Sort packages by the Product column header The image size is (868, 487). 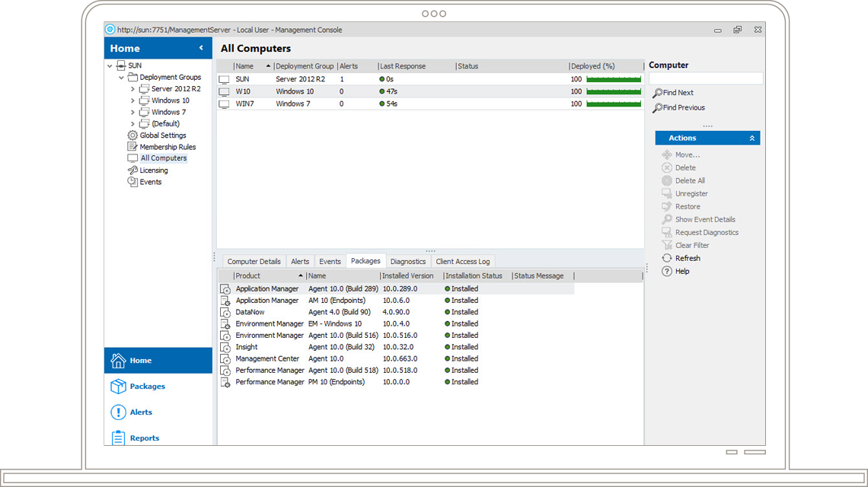[247, 275]
